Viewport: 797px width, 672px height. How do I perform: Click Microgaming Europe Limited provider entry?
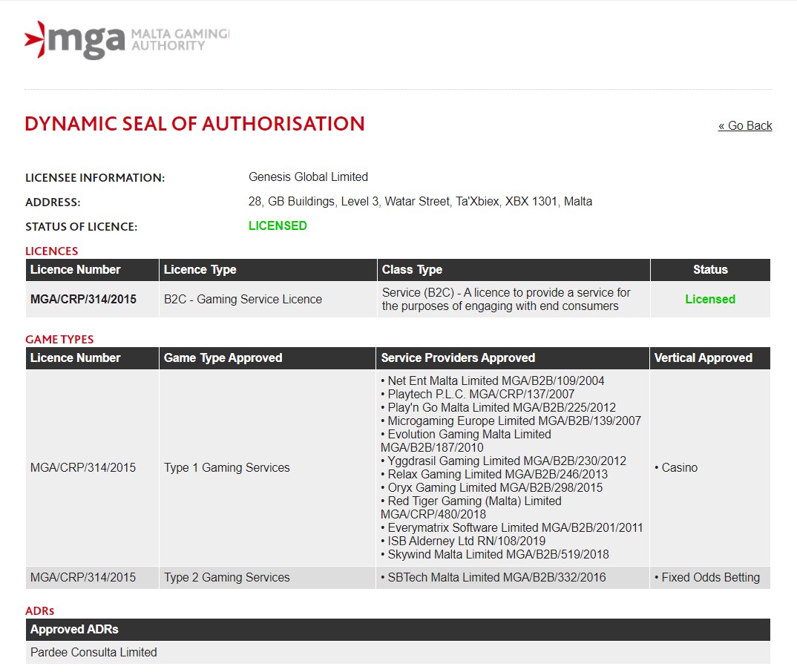point(511,421)
